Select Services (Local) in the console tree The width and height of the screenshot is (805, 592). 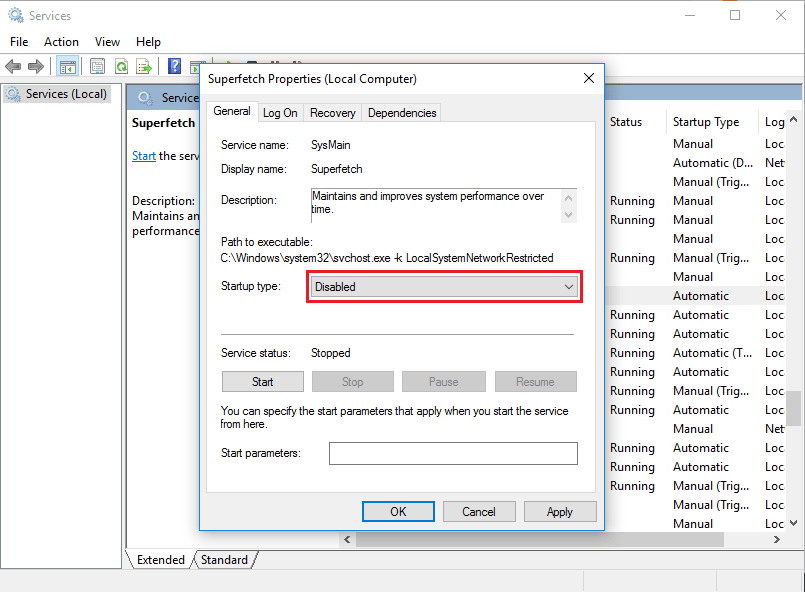[65, 94]
